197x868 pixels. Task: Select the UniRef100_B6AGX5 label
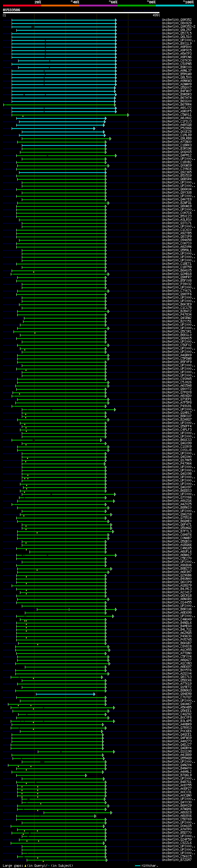tap(177, 270)
